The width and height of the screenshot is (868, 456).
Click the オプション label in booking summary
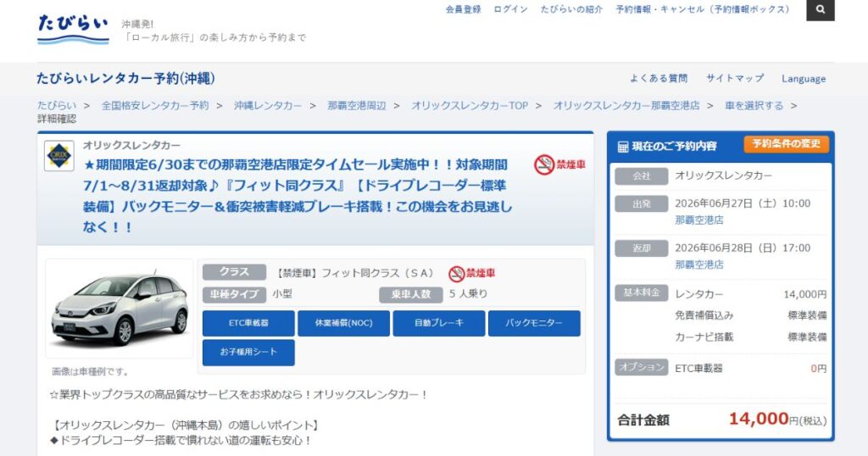pyautogui.click(x=641, y=367)
